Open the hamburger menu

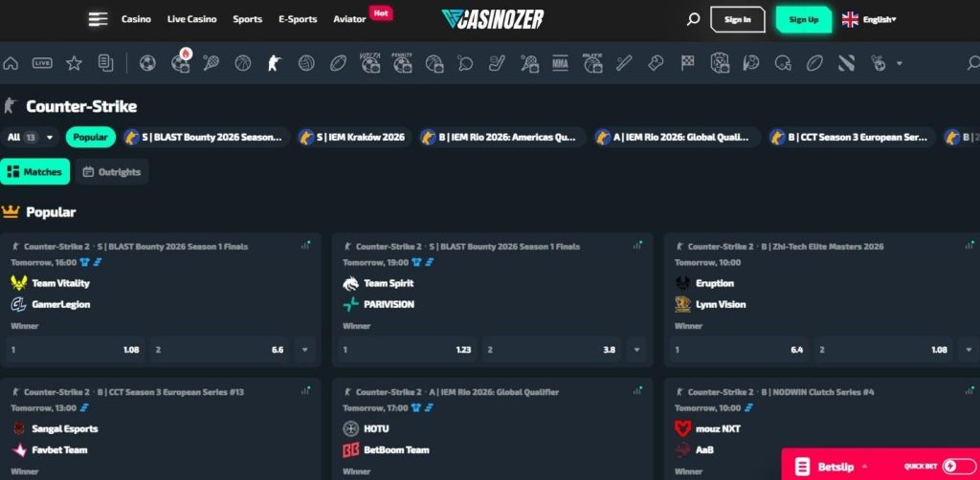tap(98, 19)
